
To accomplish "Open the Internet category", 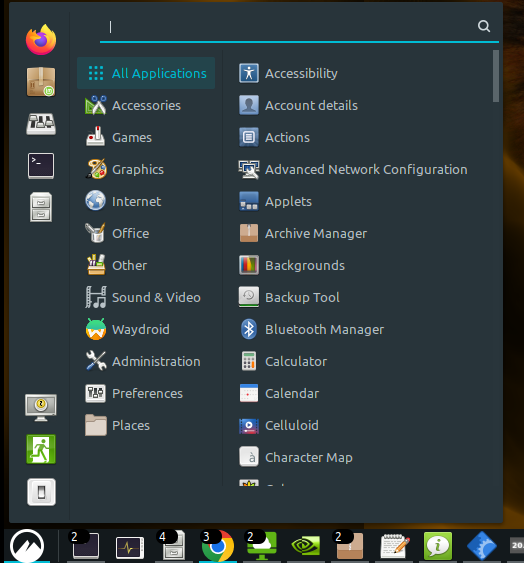I will [x=146, y=201].
